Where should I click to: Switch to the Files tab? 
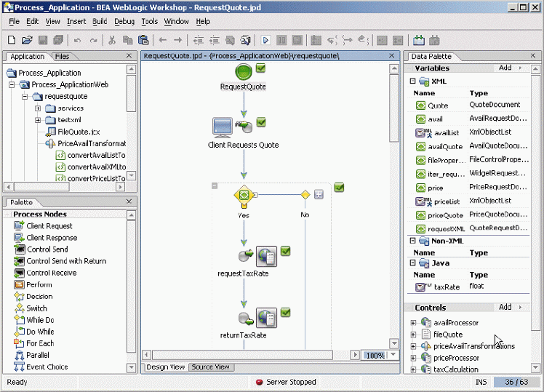coord(62,56)
